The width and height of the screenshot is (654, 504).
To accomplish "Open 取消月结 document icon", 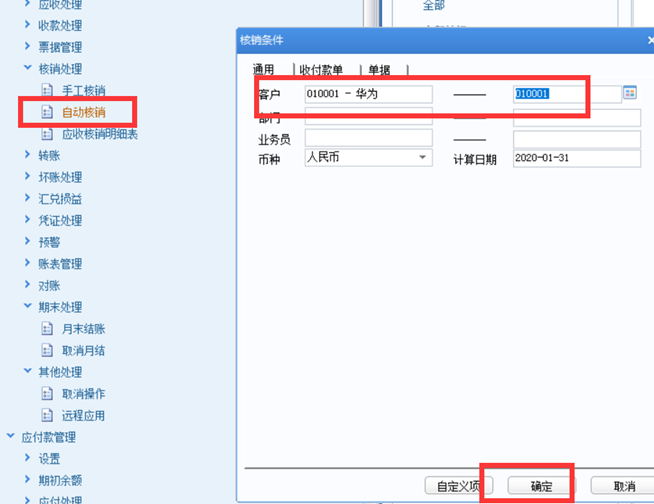I will click(47, 350).
